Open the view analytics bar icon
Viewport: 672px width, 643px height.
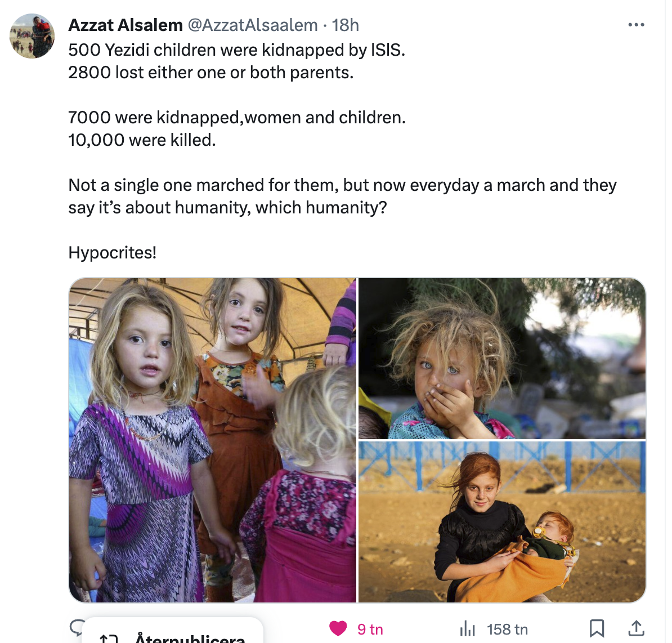pyautogui.click(x=467, y=628)
